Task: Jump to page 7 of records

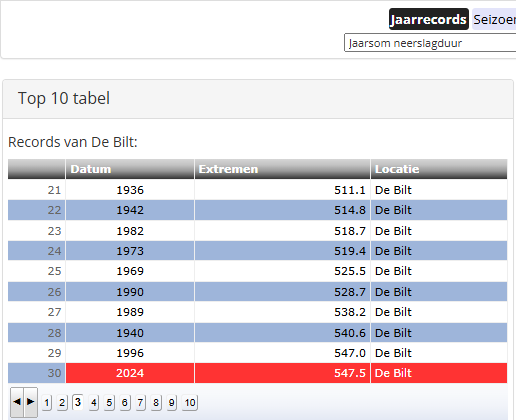Action: tap(140, 403)
